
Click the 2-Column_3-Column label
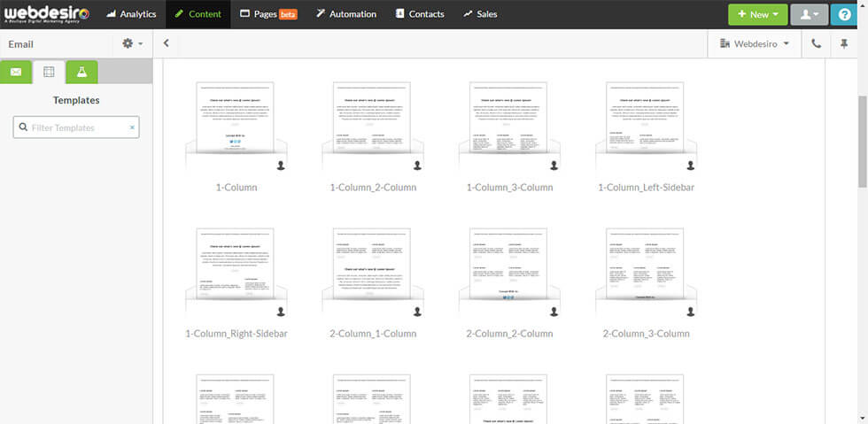tap(646, 334)
